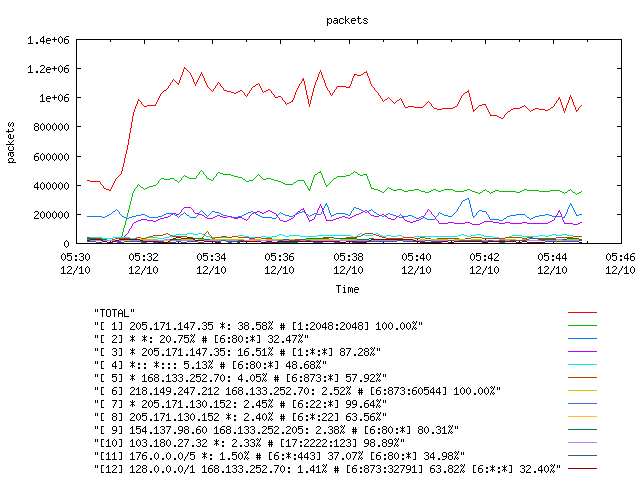This screenshot has height=480, width=640.
Task: Click legend entry [ 3] 16.51%
Action: click(x=237, y=352)
